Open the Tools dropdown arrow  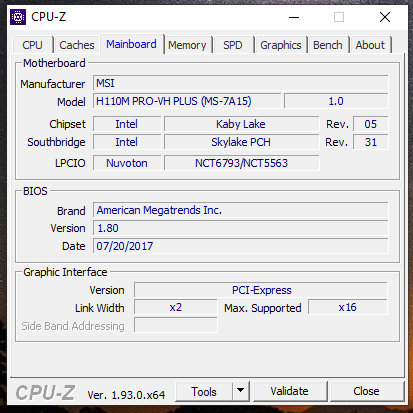pos(240,391)
